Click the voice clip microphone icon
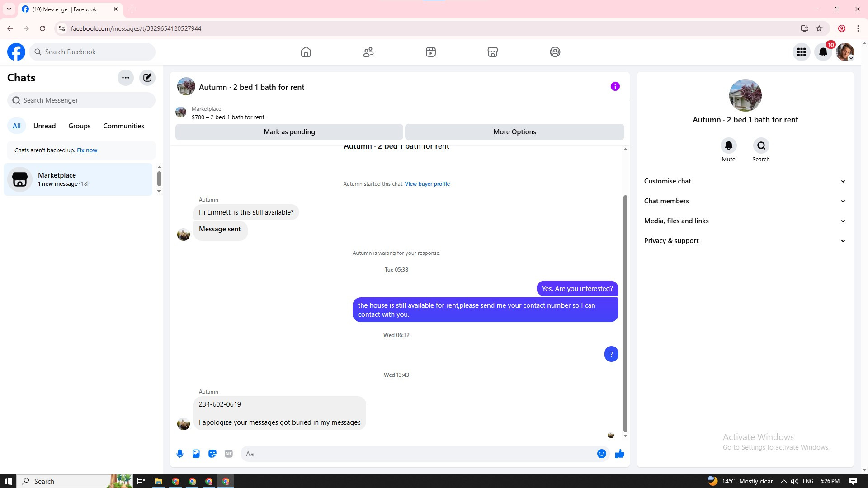 point(180,454)
